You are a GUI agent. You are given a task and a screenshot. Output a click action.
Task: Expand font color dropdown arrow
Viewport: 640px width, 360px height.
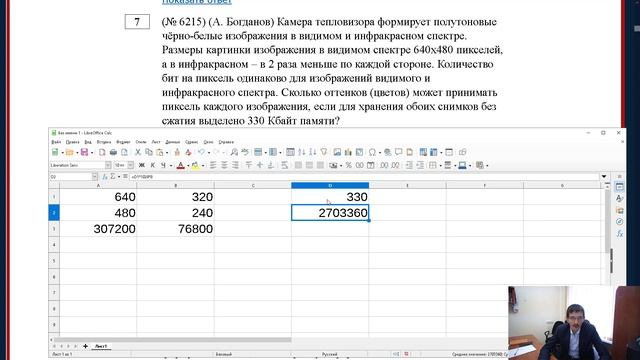tap(188, 165)
